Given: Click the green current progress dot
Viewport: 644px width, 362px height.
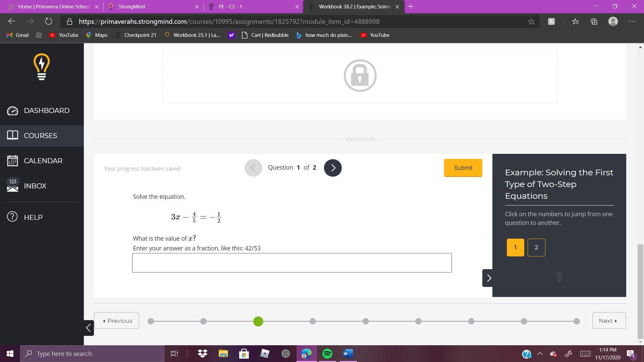Looking at the screenshot, I should tap(258, 321).
